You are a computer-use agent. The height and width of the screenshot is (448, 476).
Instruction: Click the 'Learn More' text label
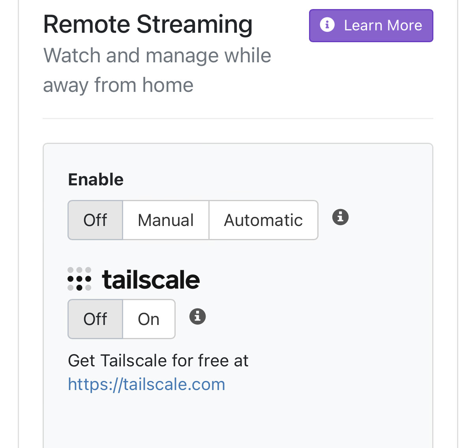(383, 26)
